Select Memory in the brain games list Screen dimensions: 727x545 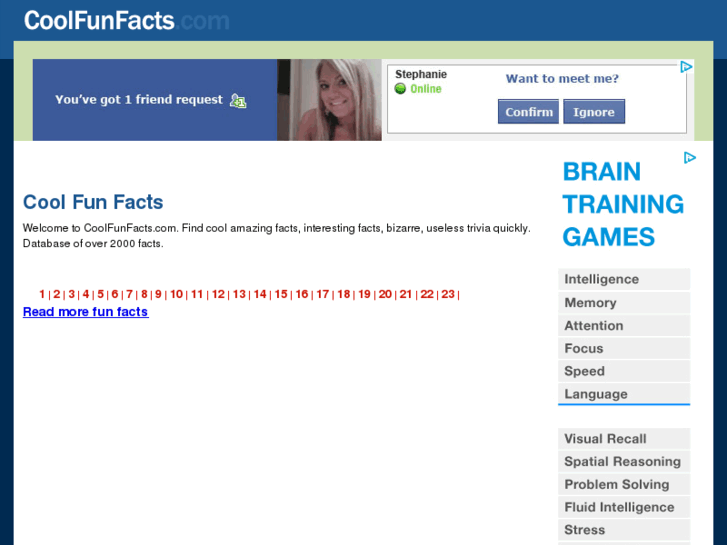624,302
